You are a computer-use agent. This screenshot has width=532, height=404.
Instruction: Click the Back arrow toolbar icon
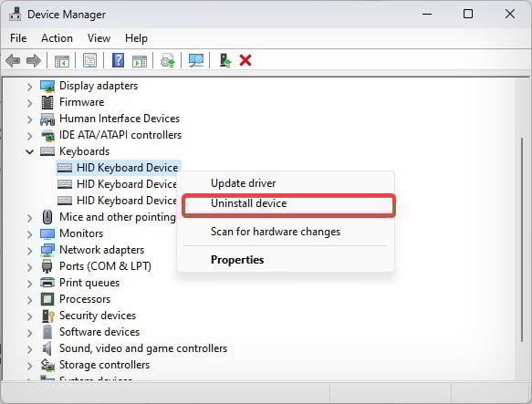(x=14, y=61)
